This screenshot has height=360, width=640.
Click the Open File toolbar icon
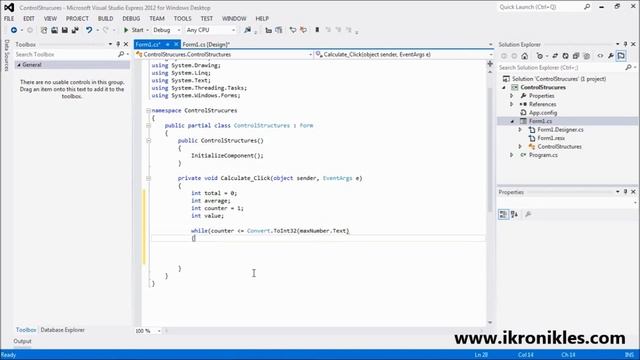coord(54,30)
